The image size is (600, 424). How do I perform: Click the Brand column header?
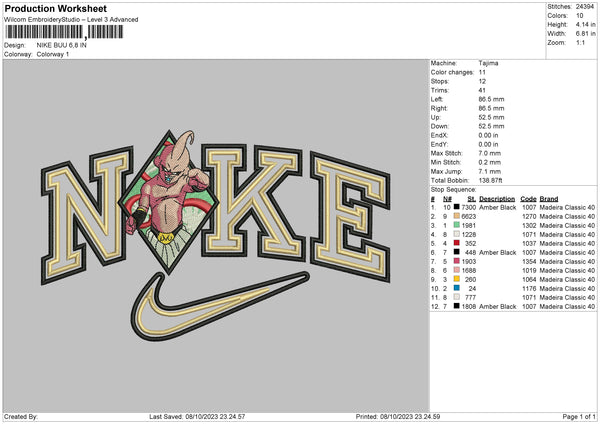[549, 199]
